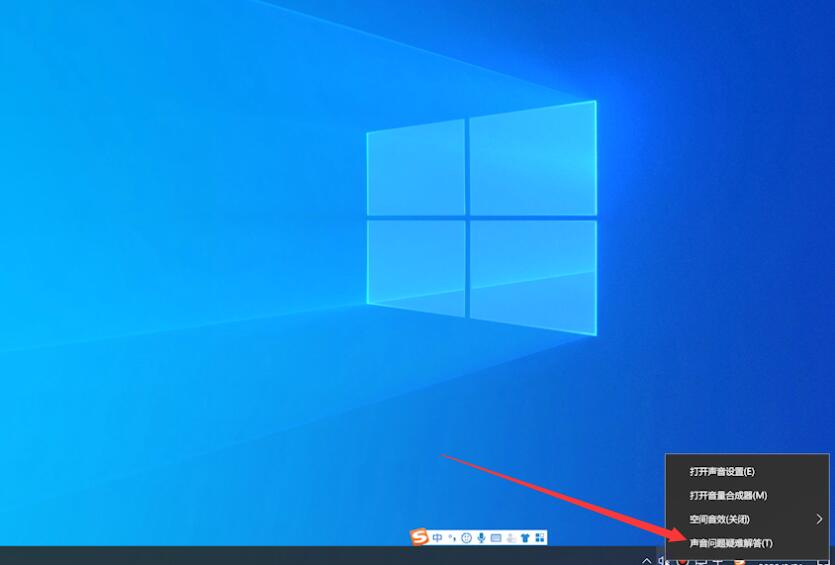
Task: Click the Sogou input method logo
Action: click(419, 537)
